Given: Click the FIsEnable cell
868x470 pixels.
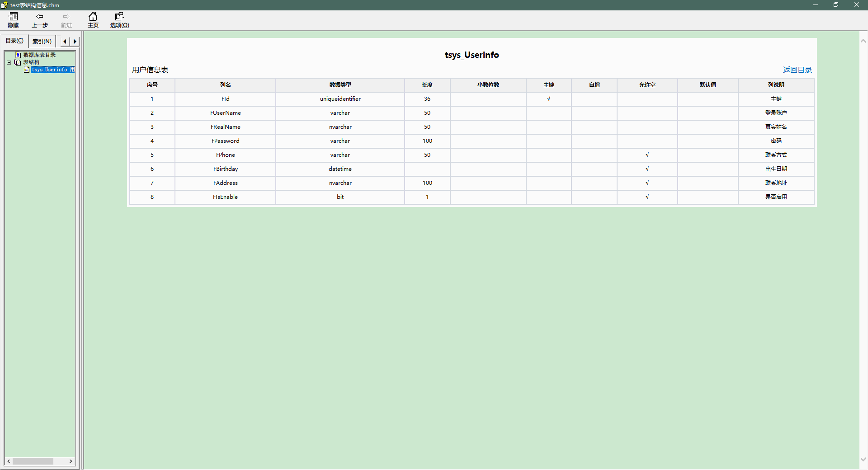Looking at the screenshot, I should (226, 197).
